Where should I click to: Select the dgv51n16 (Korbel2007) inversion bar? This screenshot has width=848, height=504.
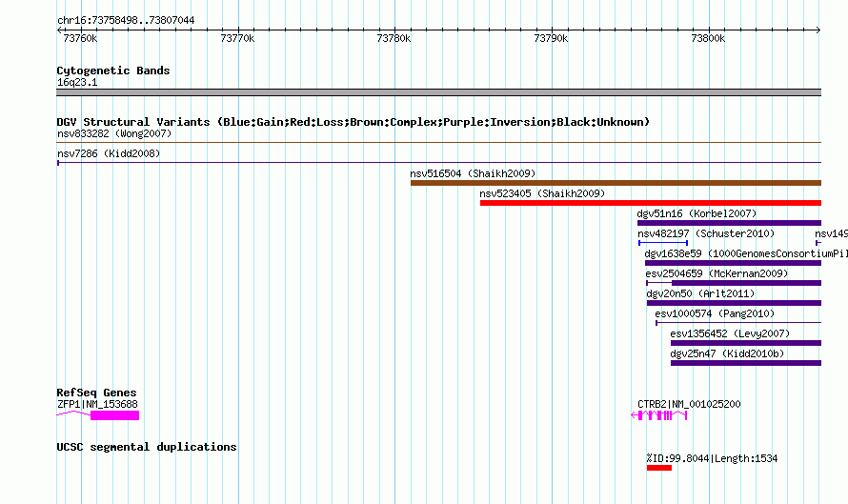pyautogui.click(x=729, y=223)
